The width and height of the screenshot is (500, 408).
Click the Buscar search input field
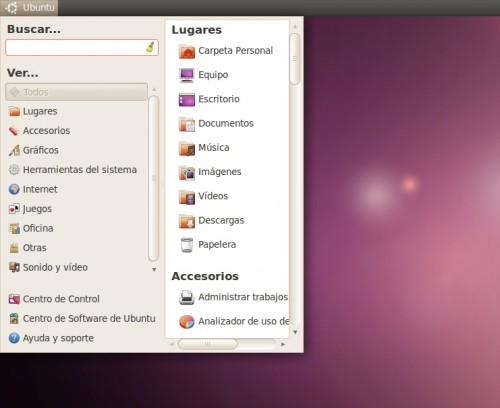[82, 47]
